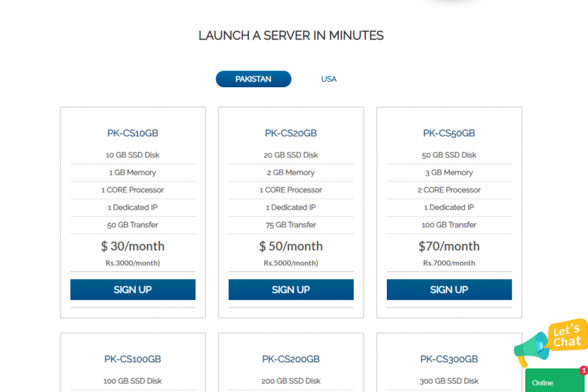Click SIGN UP for the PK-CS20GB plan
This screenshot has width=588, height=392.
point(291,289)
